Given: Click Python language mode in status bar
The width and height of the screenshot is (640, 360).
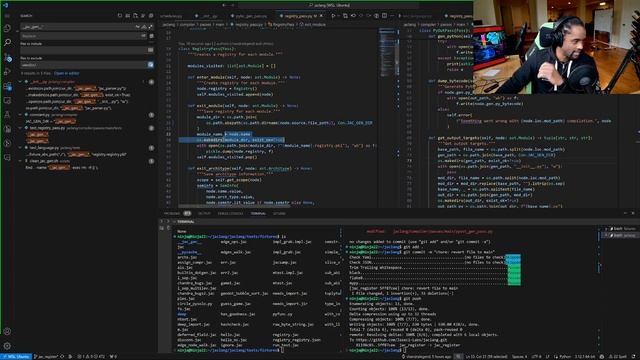Looking at the screenshot, I should click(x=565, y=357).
